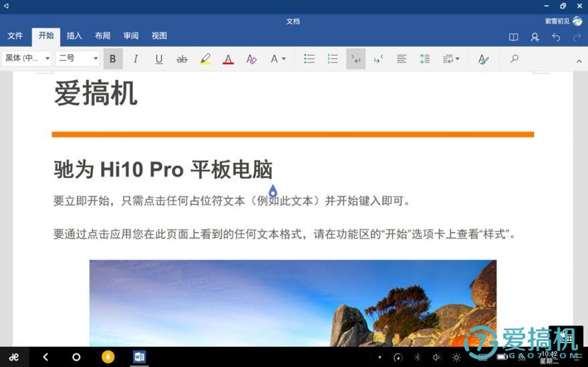The image size is (588, 367).
Task: Select the 开始 tab
Action: pyautogui.click(x=46, y=36)
